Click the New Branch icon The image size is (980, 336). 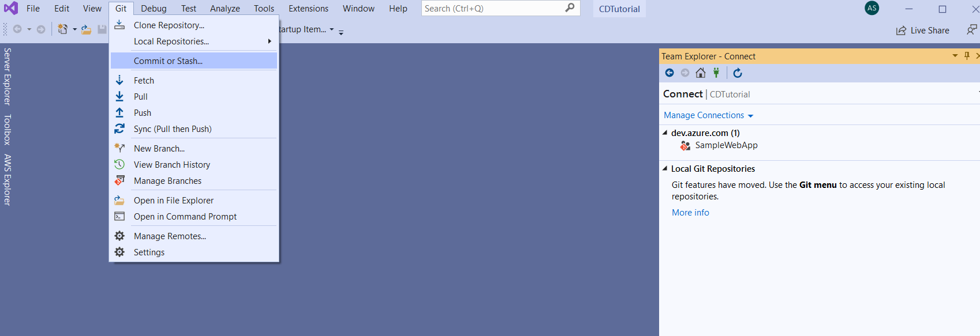[x=119, y=148]
